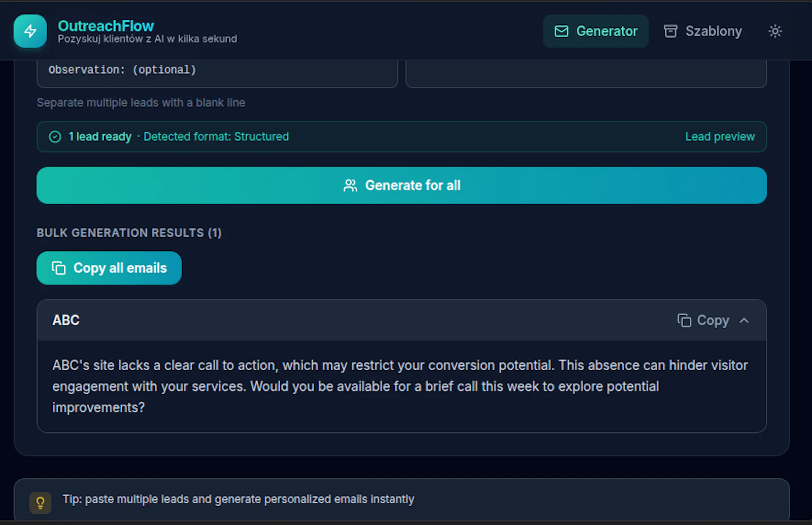This screenshot has width=812, height=525.
Task: Click the gradient Generate for all bar
Action: pos(401,185)
